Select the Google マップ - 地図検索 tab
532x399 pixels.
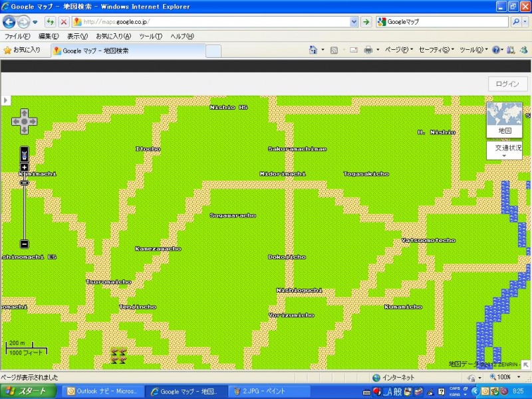click(128, 51)
